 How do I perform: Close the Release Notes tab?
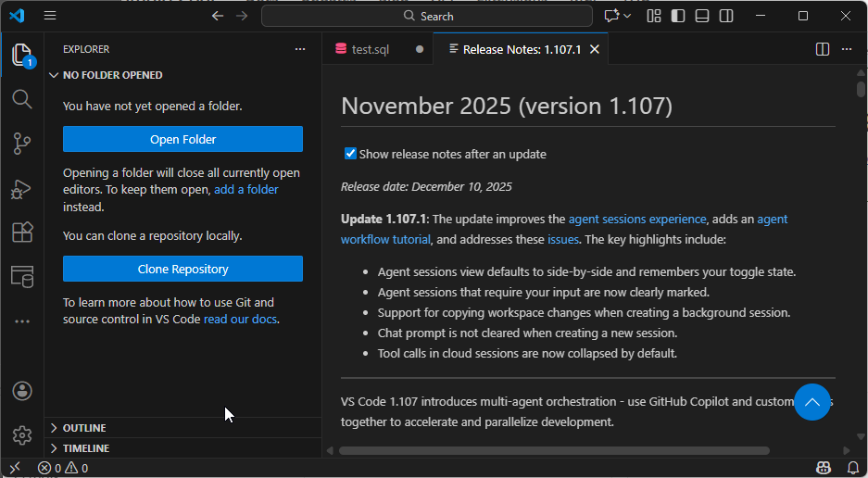click(x=595, y=49)
